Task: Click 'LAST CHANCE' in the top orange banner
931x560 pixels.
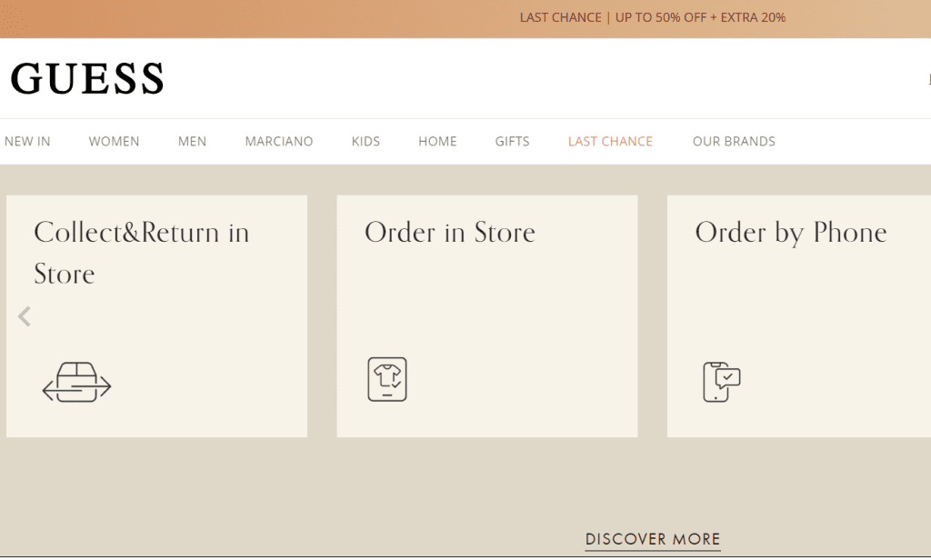Action: [x=560, y=17]
